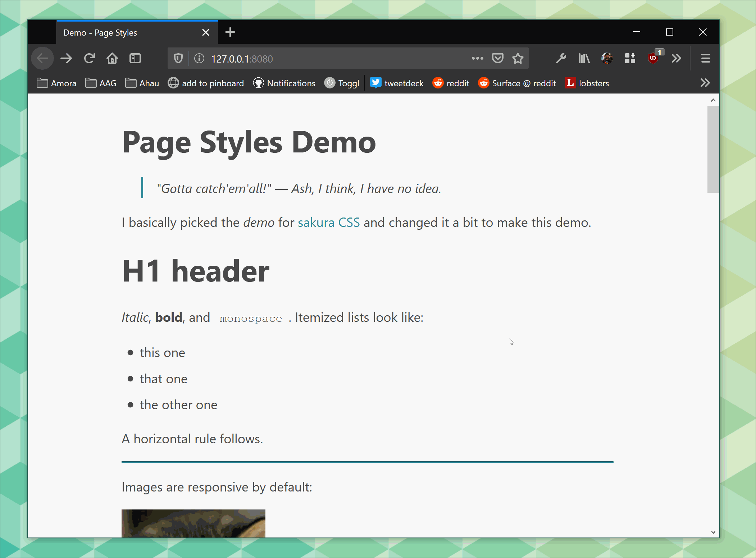Open the tweetdeck bookmark
This screenshot has height=558, width=756.
397,83
